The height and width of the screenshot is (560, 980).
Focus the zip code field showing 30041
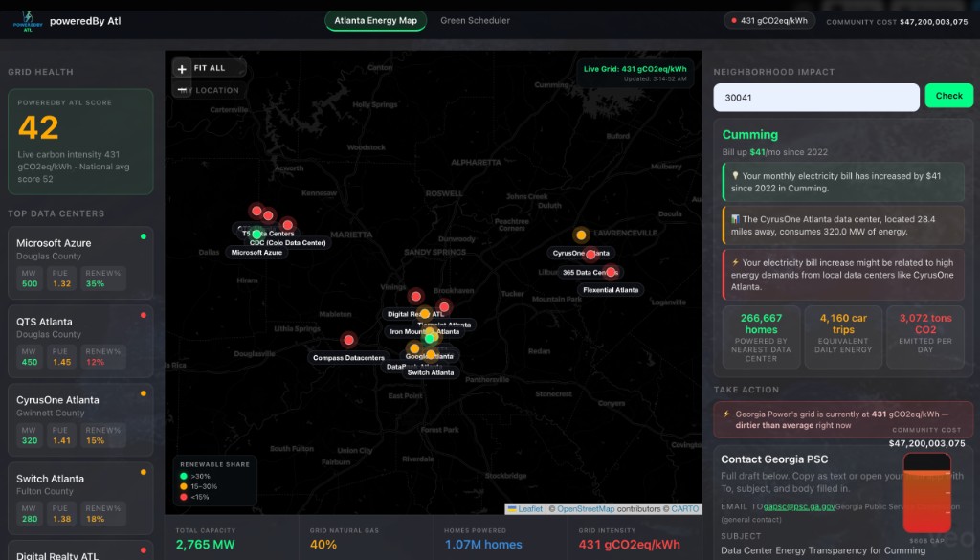coord(816,98)
